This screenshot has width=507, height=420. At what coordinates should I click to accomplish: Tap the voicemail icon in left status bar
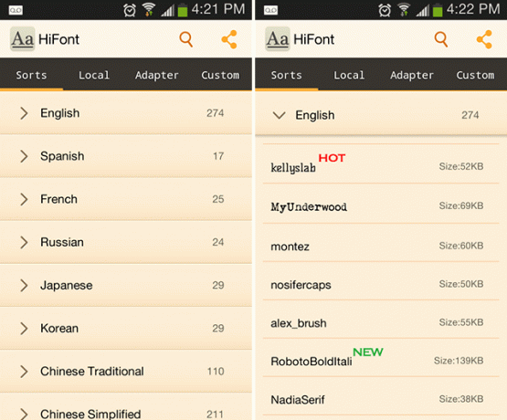click(16, 10)
